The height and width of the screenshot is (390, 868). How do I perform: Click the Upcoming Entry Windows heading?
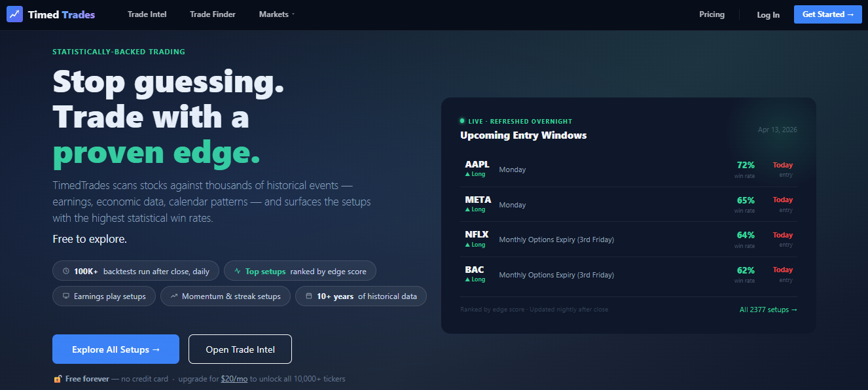click(x=523, y=135)
